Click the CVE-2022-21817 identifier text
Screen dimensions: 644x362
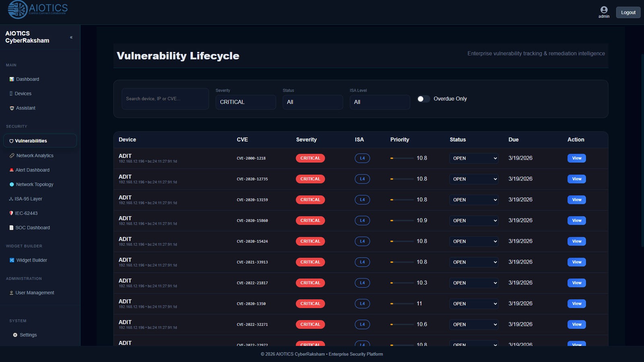click(x=252, y=283)
